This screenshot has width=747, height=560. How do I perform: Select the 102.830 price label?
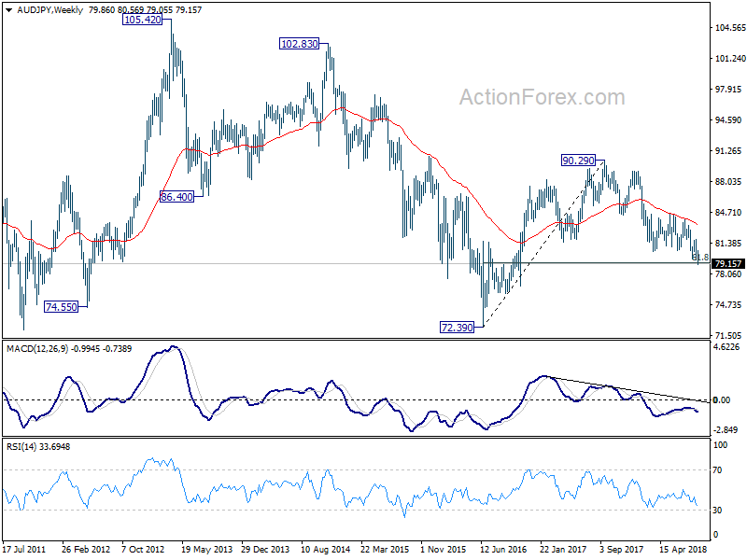click(x=299, y=44)
